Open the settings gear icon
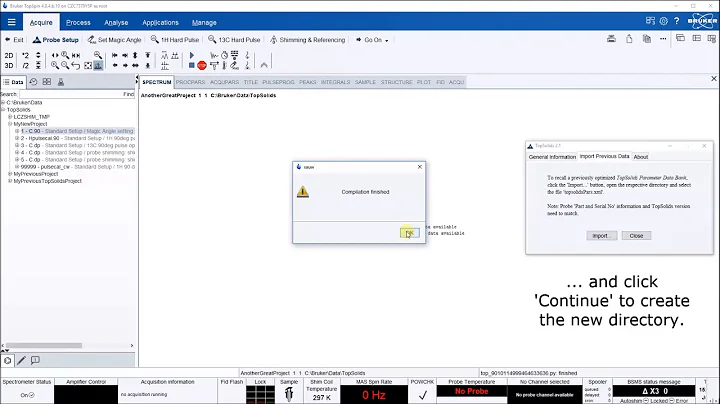This screenshot has height=404, width=720. (664, 21)
